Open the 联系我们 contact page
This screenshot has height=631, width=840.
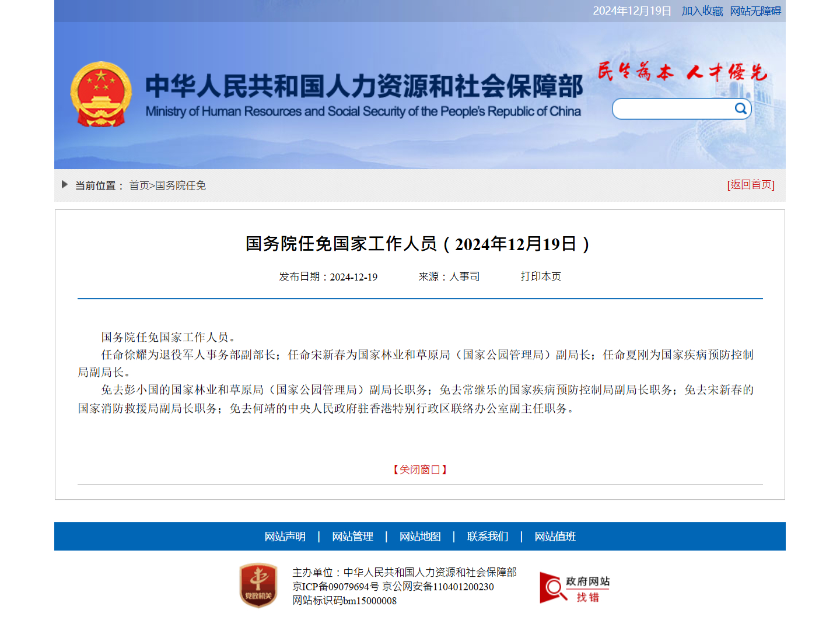point(488,537)
